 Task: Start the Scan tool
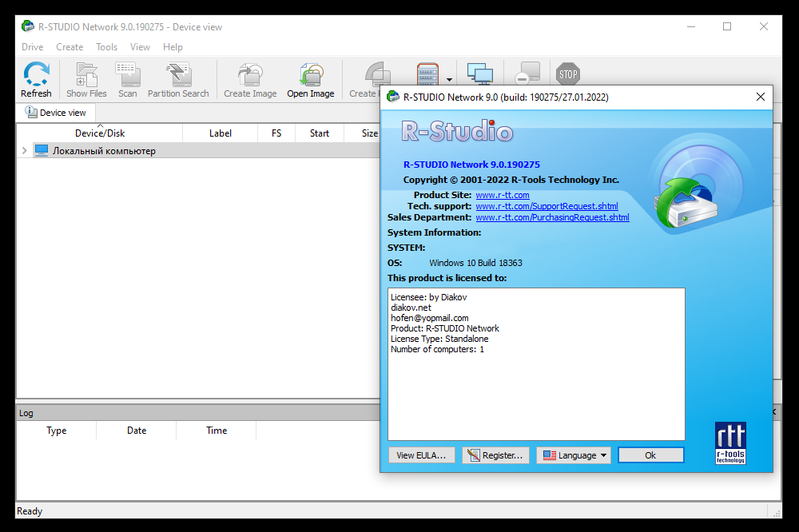pos(127,80)
